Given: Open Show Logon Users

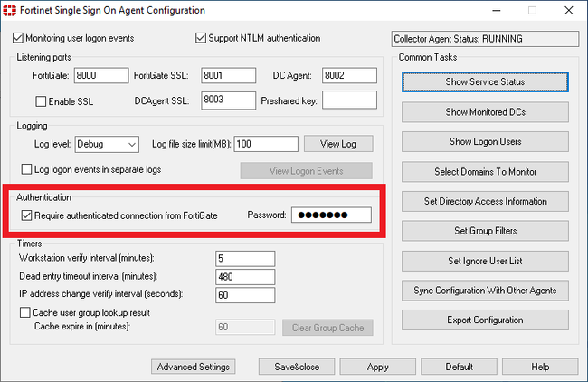Looking at the screenshot, I should point(485,141).
